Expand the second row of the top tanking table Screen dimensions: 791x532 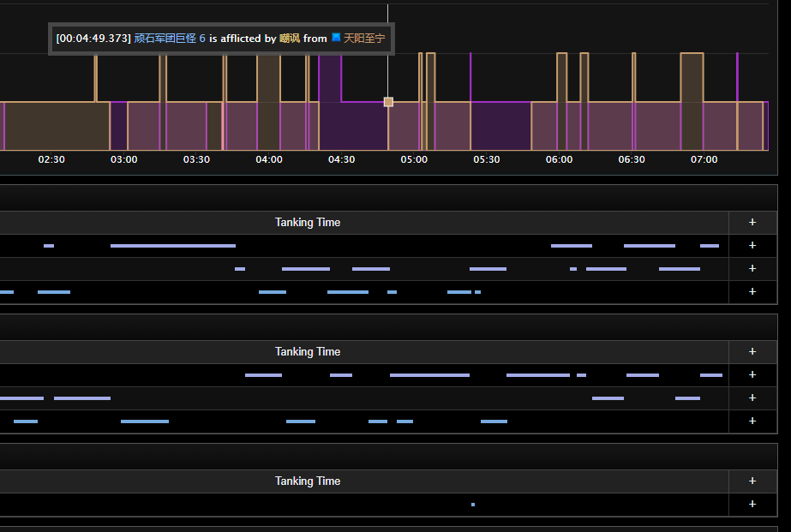pos(752,268)
